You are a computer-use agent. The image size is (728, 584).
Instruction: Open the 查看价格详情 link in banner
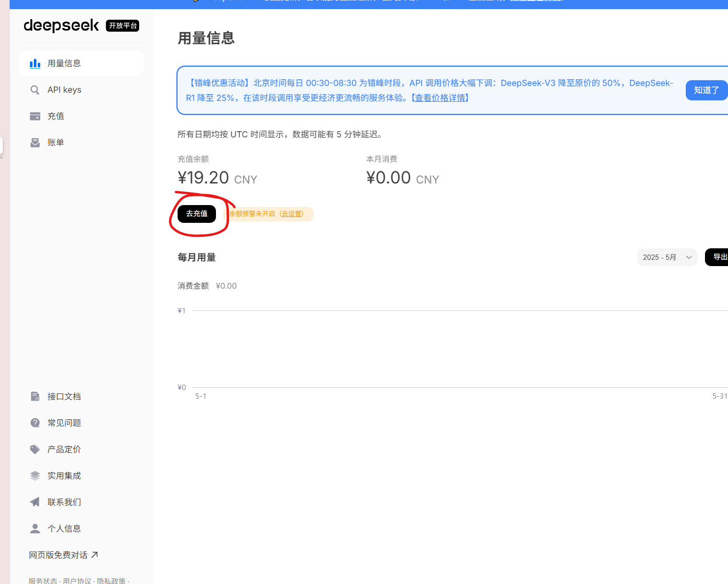pos(441,98)
